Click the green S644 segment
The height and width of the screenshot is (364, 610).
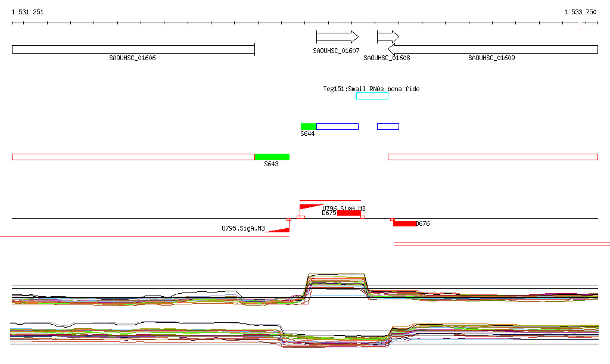tap(309, 126)
